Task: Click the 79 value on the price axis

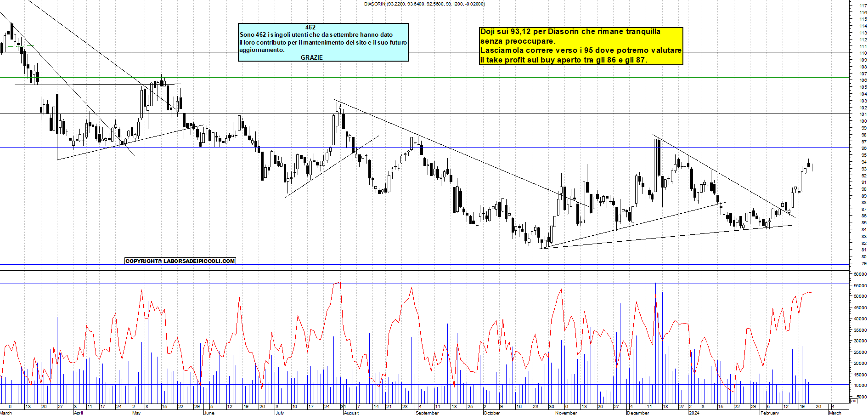Action: pos(864,264)
